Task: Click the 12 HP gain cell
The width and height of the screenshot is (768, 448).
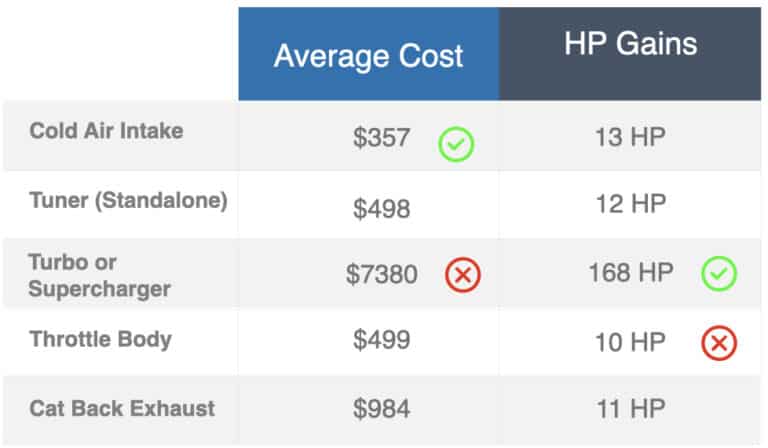Action: click(x=630, y=204)
